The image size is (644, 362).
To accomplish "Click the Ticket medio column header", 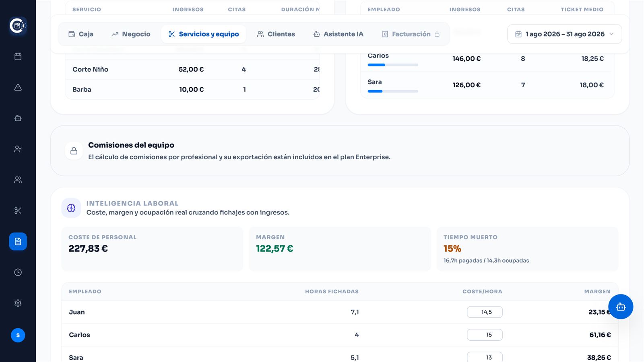I will click(582, 9).
